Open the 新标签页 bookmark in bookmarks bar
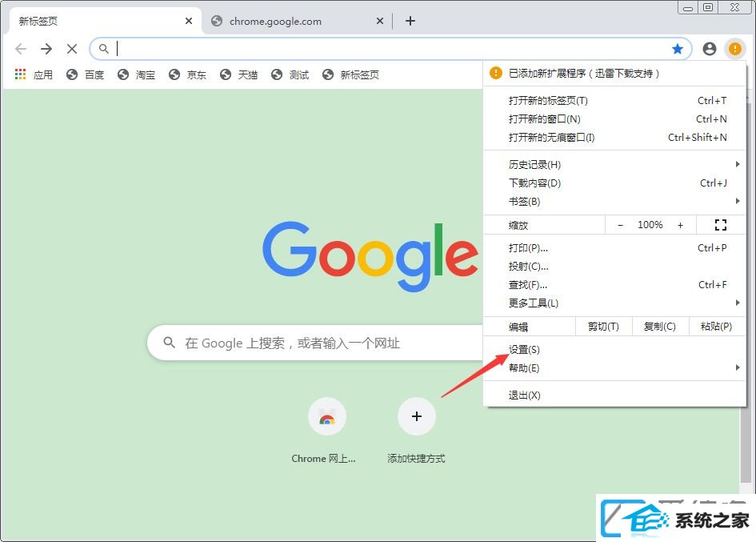This screenshot has height=542, width=756. 350,74
